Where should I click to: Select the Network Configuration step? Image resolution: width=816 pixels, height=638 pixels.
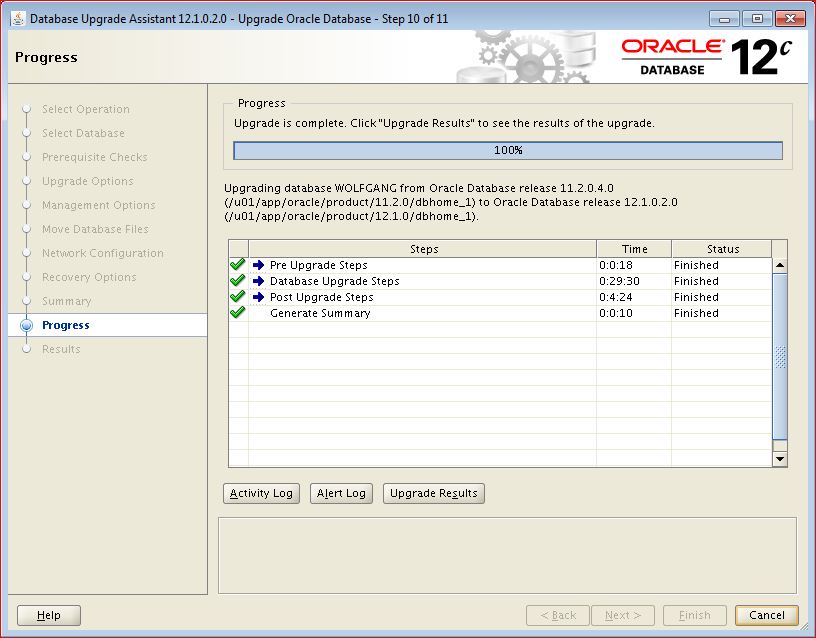click(103, 253)
